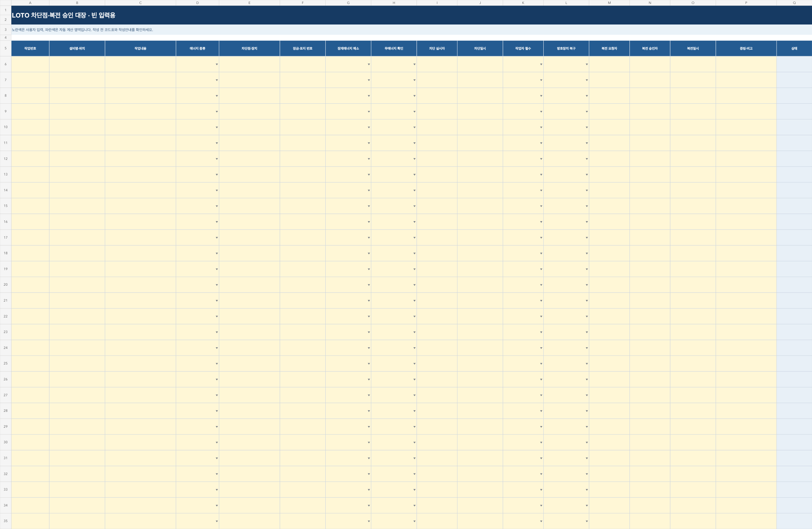Click the 복전 승인자 cell in row 21

tap(650, 301)
